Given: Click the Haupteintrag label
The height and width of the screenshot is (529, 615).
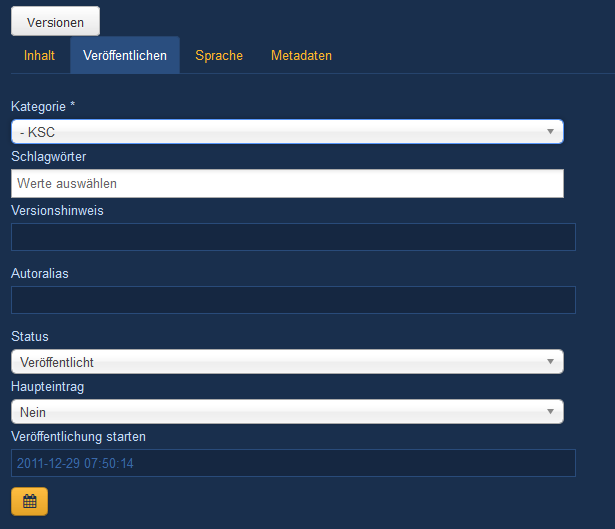Looking at the screenshot, I should click(x=46, y=386).
